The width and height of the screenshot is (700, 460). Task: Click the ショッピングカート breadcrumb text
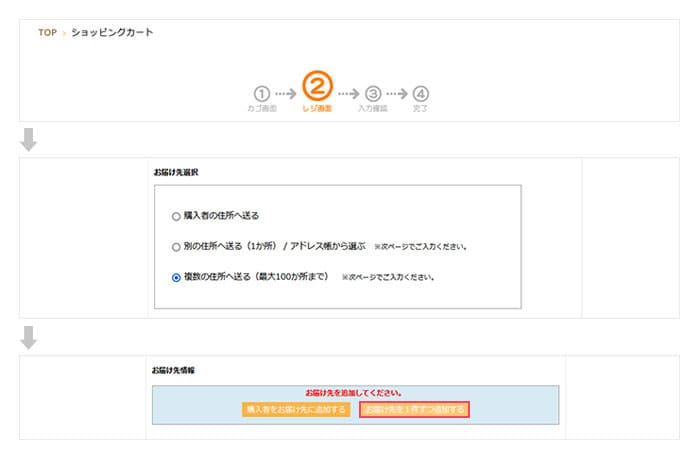pyautogui.click(x=112, y=33)
